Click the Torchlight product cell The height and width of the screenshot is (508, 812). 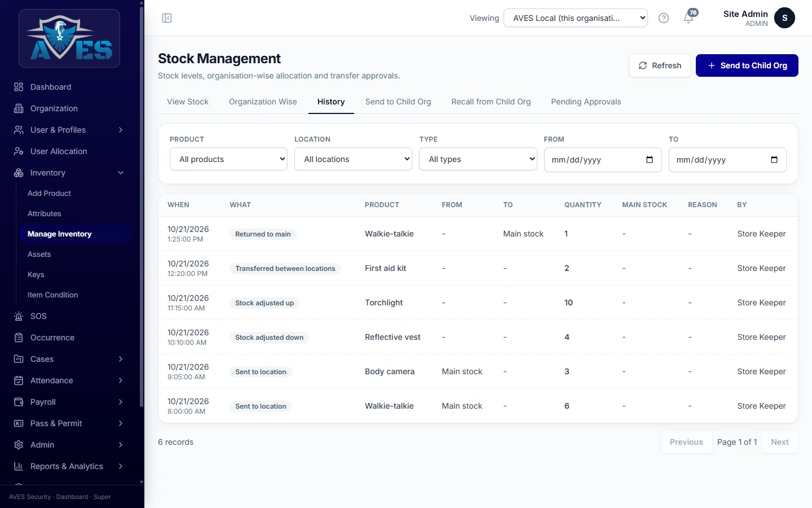pos(384,303)
